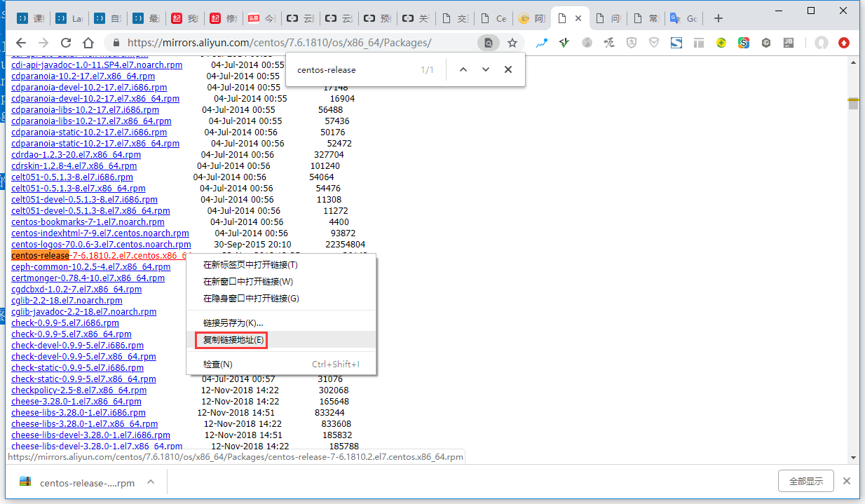Screen dimensions: 865x504
Task: Open the checkpolicy-2.5-8.el7.x86_64.rpm link
Action: [79, 390]
